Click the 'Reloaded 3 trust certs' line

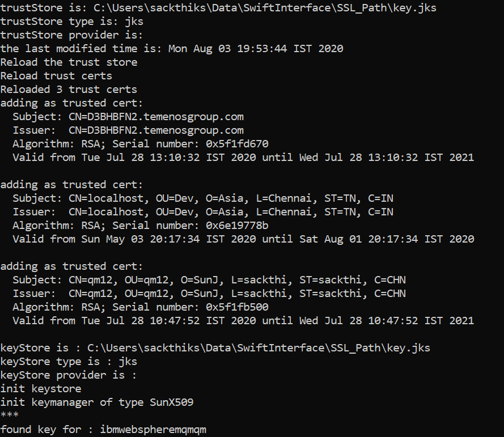pyautogui.click(x=69, y=90)
